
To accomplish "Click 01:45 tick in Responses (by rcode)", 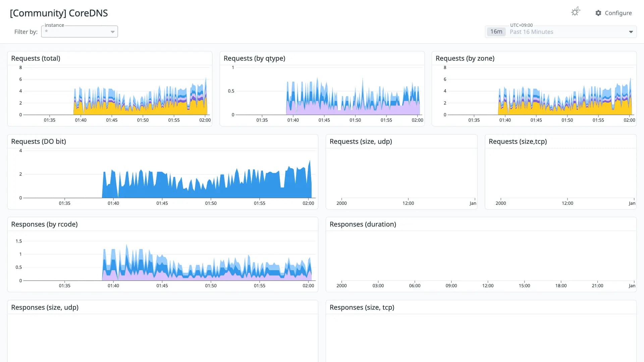I will (x=162, y=286).
